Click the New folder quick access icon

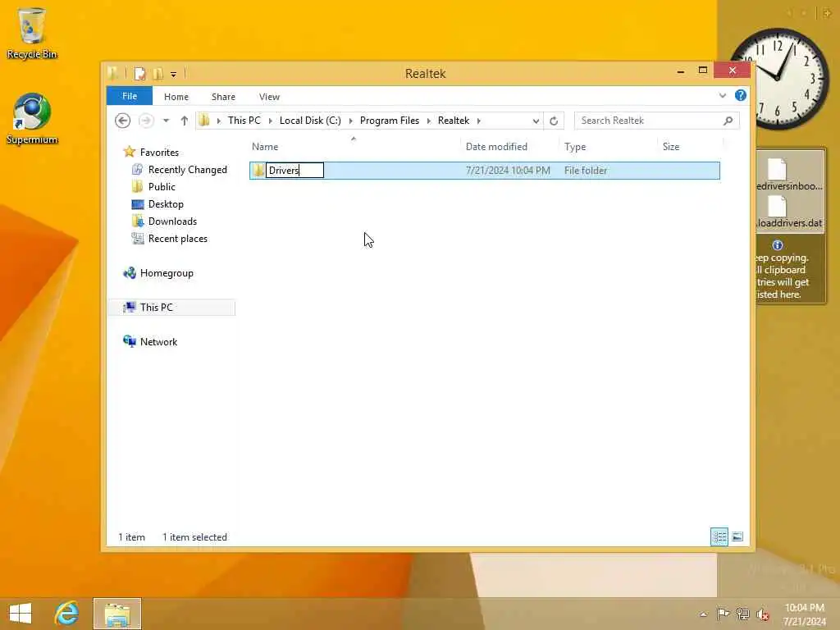tap(158, 73)
